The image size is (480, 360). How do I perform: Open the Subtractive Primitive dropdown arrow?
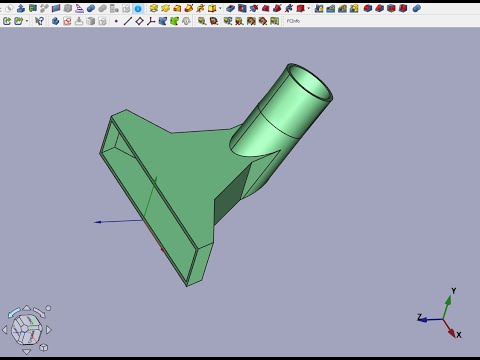[x=309, y=8]
